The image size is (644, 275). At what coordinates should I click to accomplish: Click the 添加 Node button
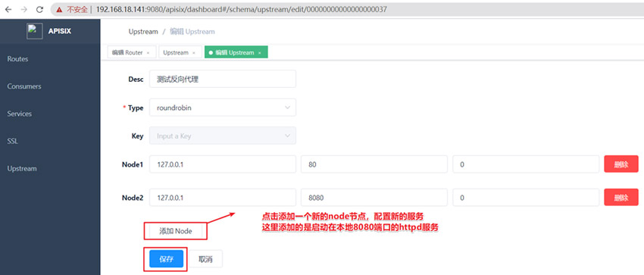176,231
